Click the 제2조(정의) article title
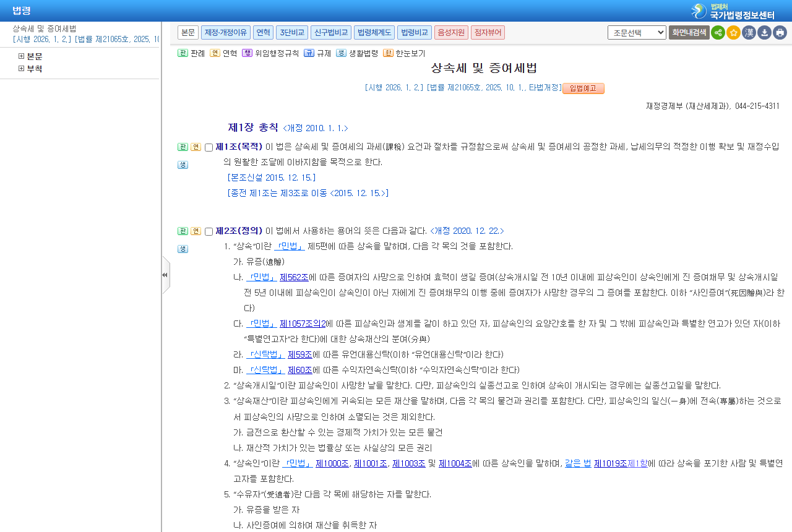This screenshot has height=532, width=792. (239, 231)
